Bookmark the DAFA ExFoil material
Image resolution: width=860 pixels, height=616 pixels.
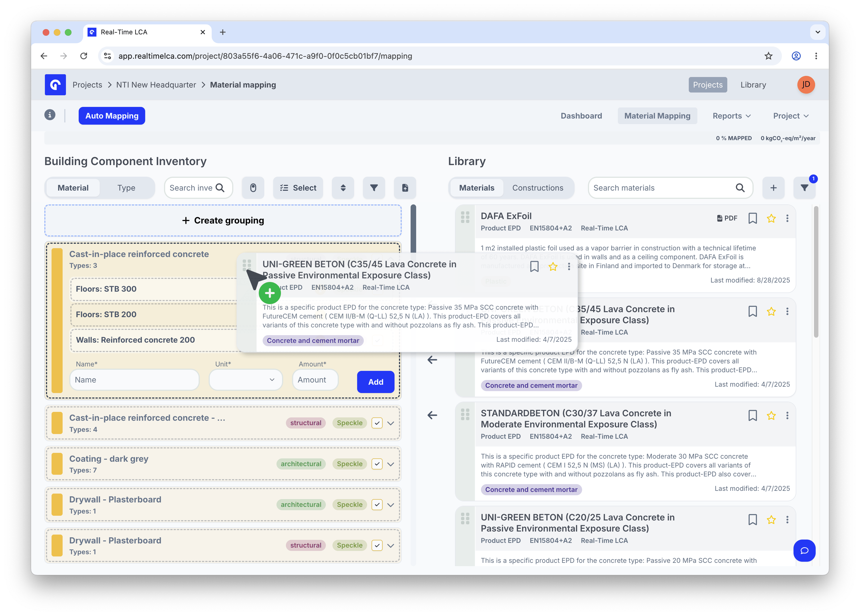pyautogui.click(x=752, y=218)
